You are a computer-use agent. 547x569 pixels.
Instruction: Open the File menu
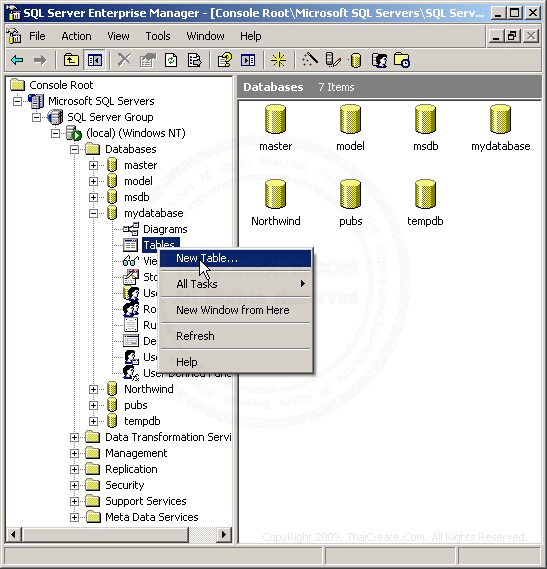click(37, 36)
